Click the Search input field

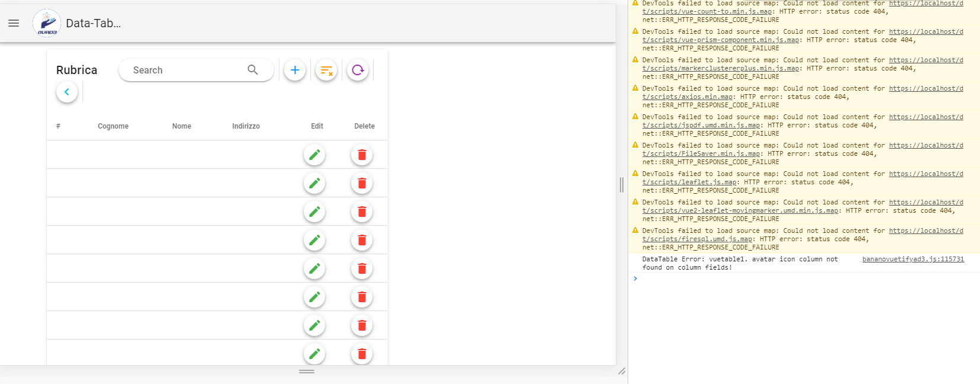196,70
